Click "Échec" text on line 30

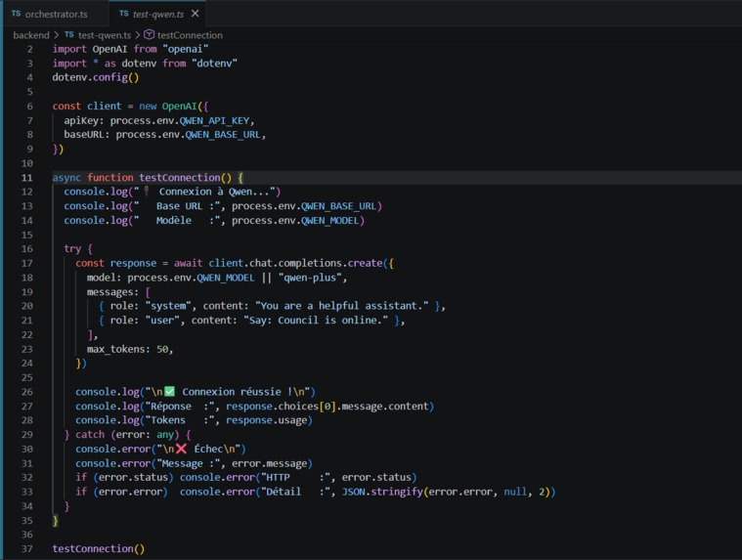(208, 450)
